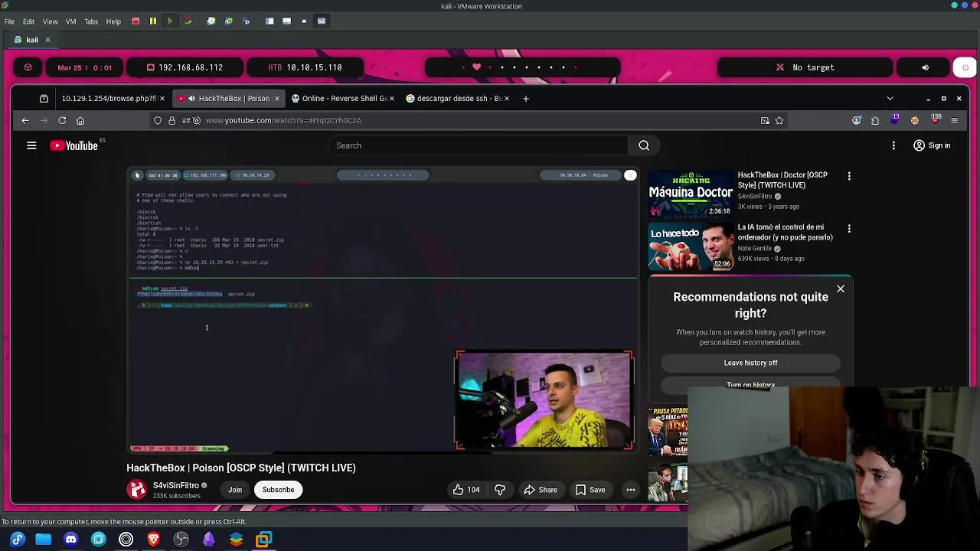
Task: Like the video with 104 likes
Action: click(465, 490)
